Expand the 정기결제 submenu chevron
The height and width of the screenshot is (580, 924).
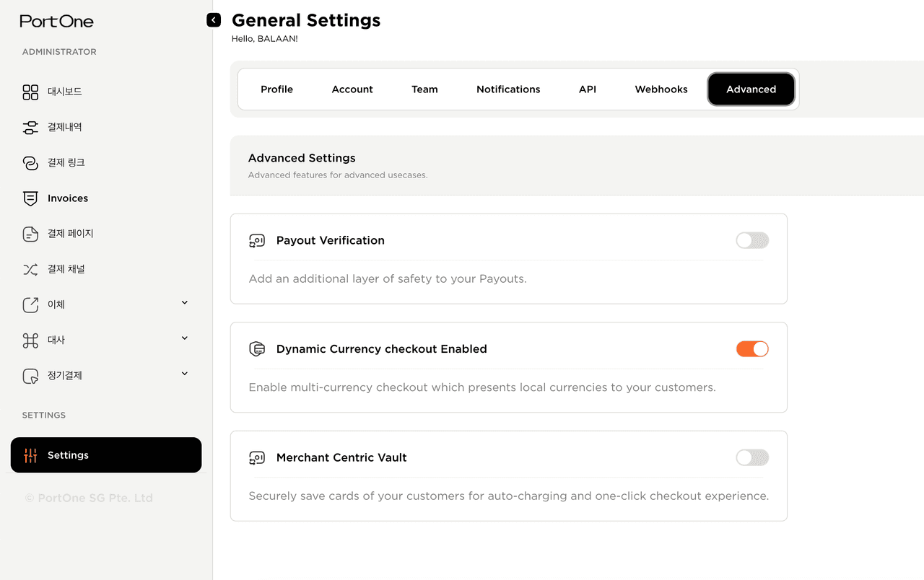click(x=185, y=374)
